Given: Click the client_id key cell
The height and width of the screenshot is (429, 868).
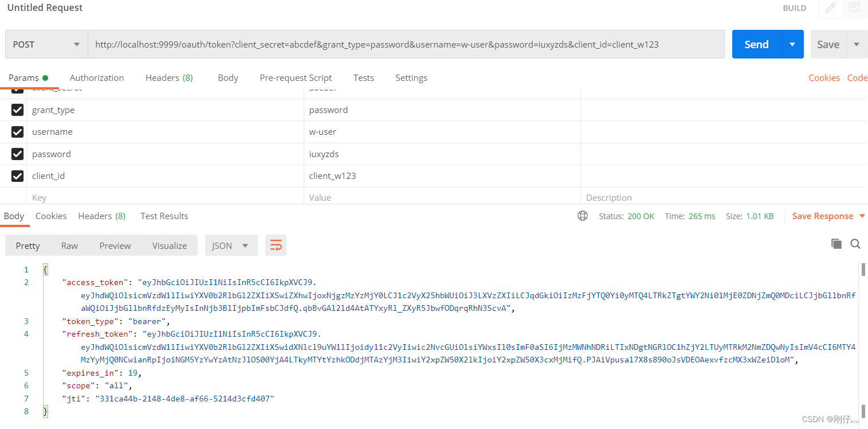Looking at the screenshot, I should click(165, 175).
